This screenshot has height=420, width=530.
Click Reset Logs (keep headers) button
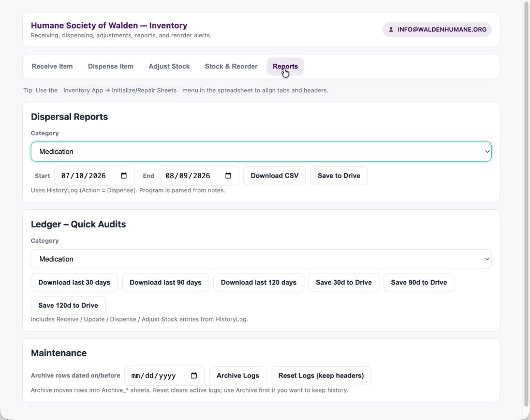point(321,375)
